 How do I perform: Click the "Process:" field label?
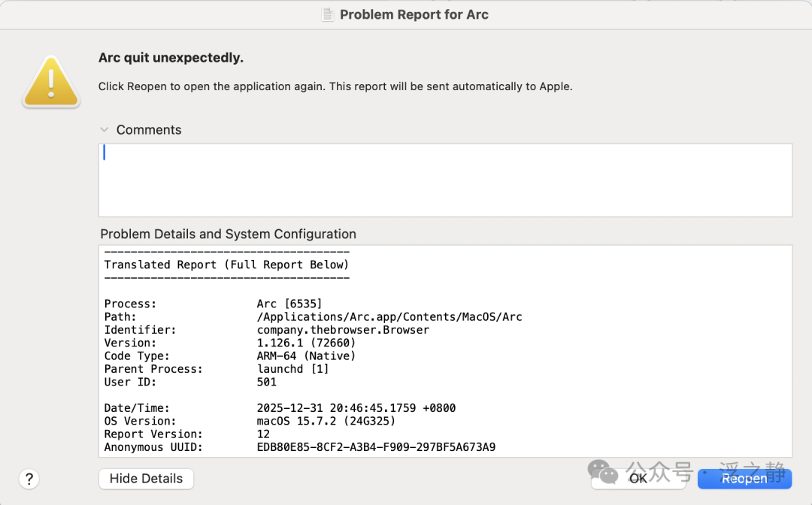(x=130, y=304)
